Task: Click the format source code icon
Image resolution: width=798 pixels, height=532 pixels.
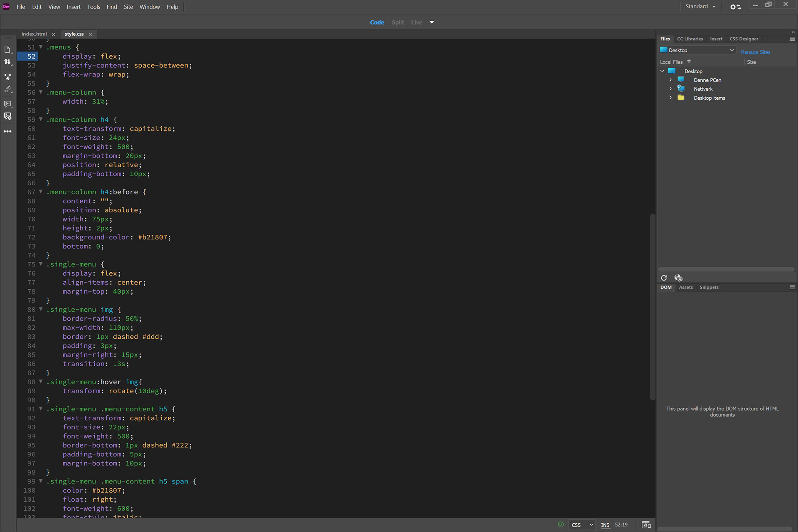Action: point(7,89)
